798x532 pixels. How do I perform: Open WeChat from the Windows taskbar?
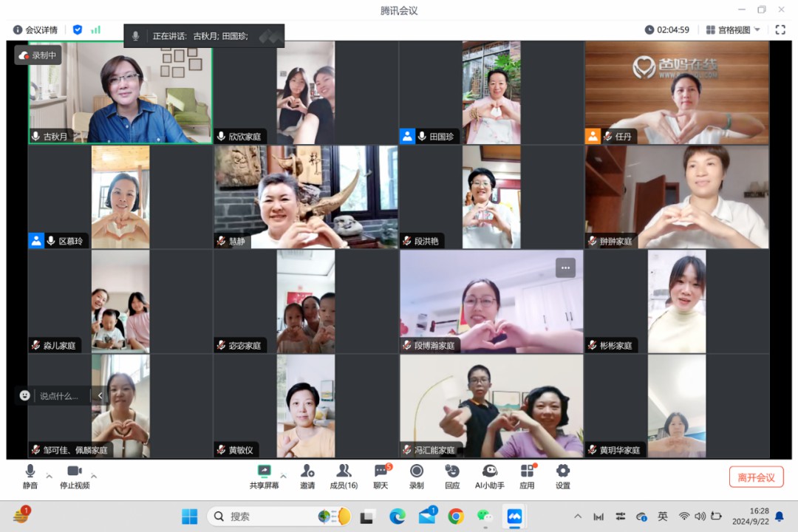[485, 516]
